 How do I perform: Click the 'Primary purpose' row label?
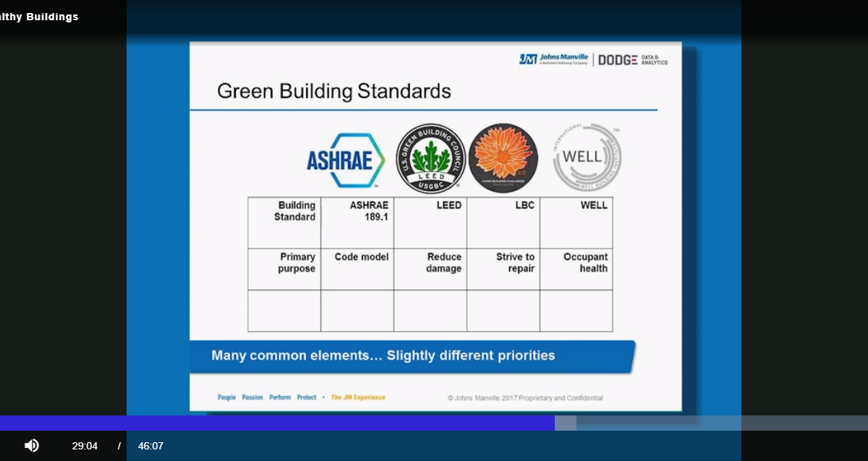(x=284, y=270)
